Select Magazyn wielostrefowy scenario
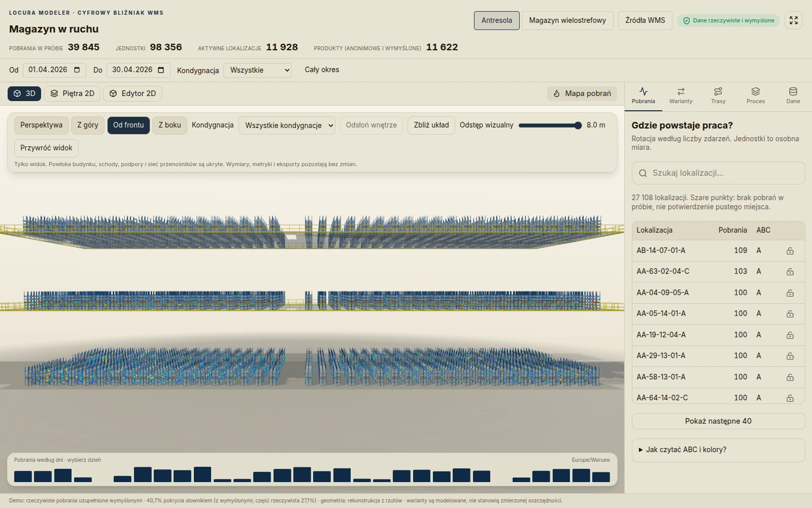The height and width of the screenshot is (508, 812). (x=567, y=20)
